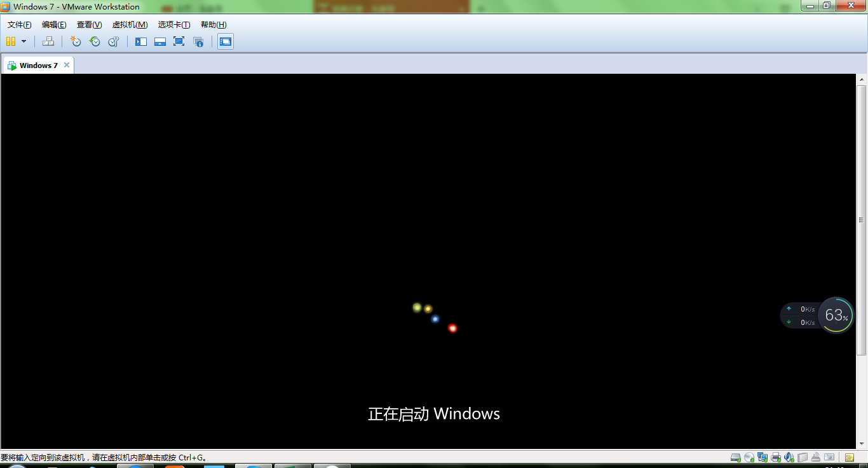This screenshot has width=868, height=468.
Task: Click the 正在启动 Windows text in the VM
Action: tap(434, 414)
